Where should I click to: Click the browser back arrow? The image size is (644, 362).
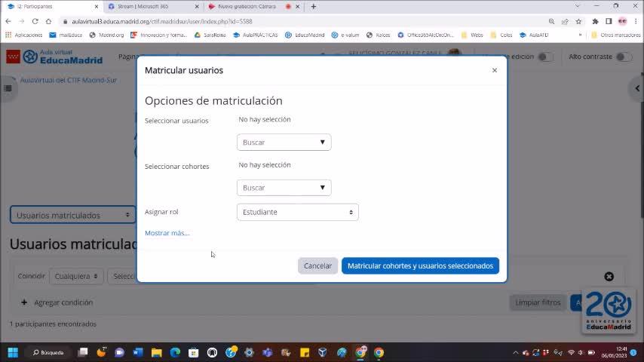[x=8, y=21]
